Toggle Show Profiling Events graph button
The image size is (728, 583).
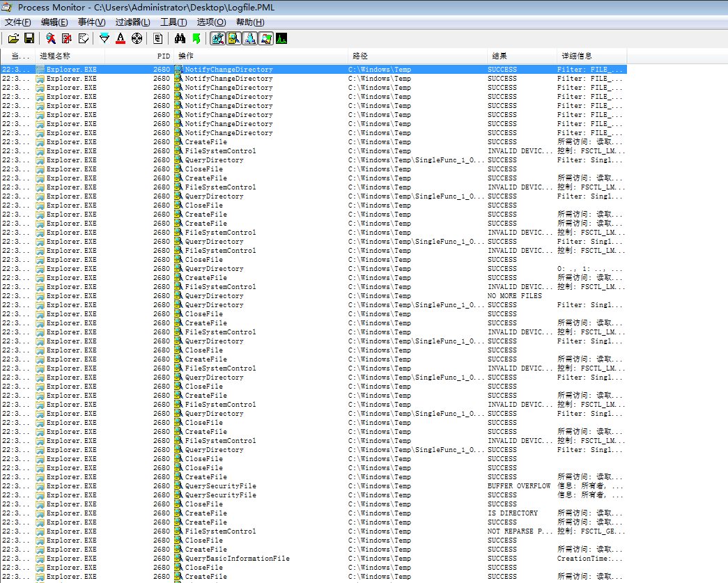pos(281,38)
